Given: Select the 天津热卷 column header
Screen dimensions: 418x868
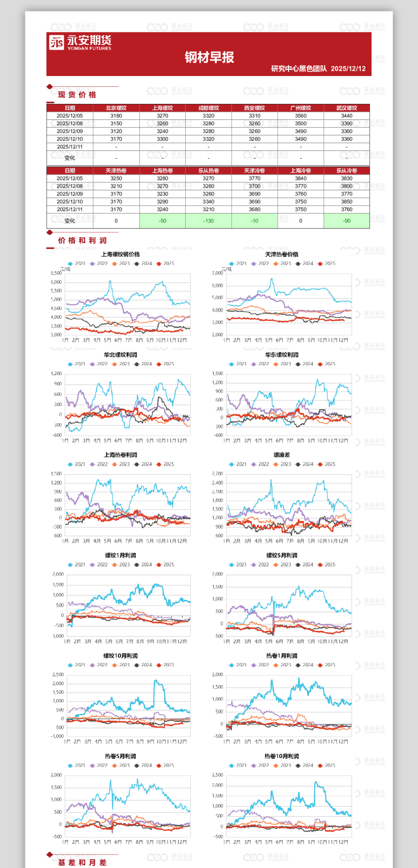Looking at the screenshot, I should 116,171.
